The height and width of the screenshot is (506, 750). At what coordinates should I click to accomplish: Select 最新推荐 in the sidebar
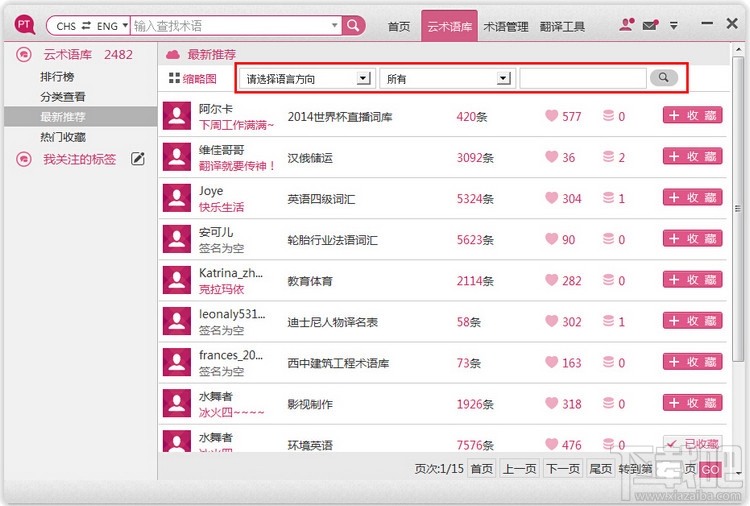(80, 117)
